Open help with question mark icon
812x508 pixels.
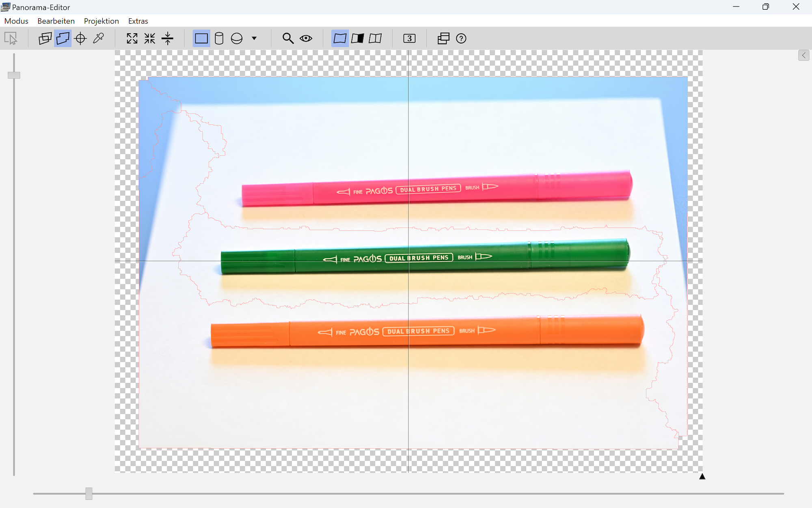click(x=461, y=39)
